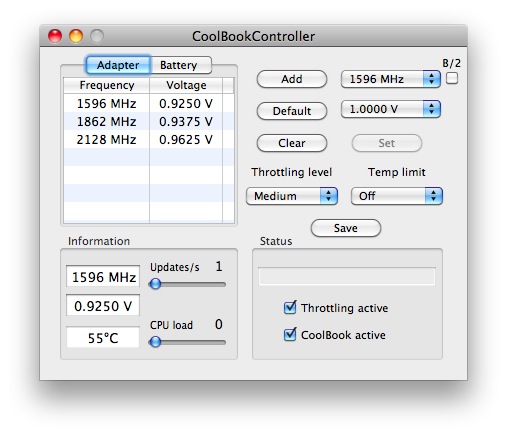
Task: Click the 55°C temperature field
Action: pyautogui.click(x=103, y=338)
